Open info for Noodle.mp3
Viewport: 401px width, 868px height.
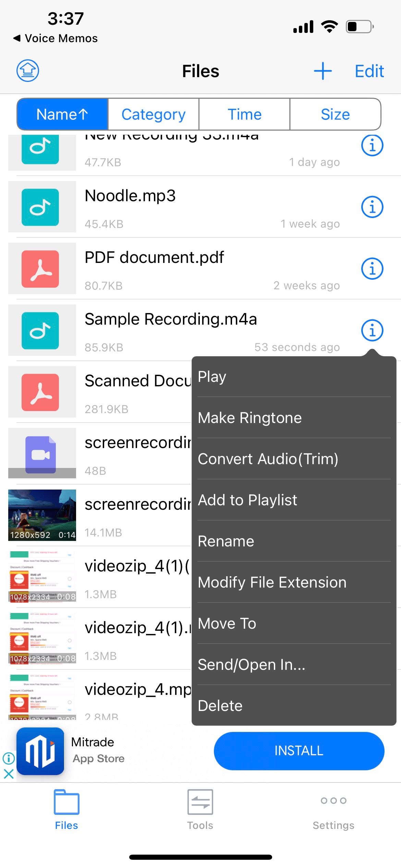pyautogui.click(x=372, y=207)
